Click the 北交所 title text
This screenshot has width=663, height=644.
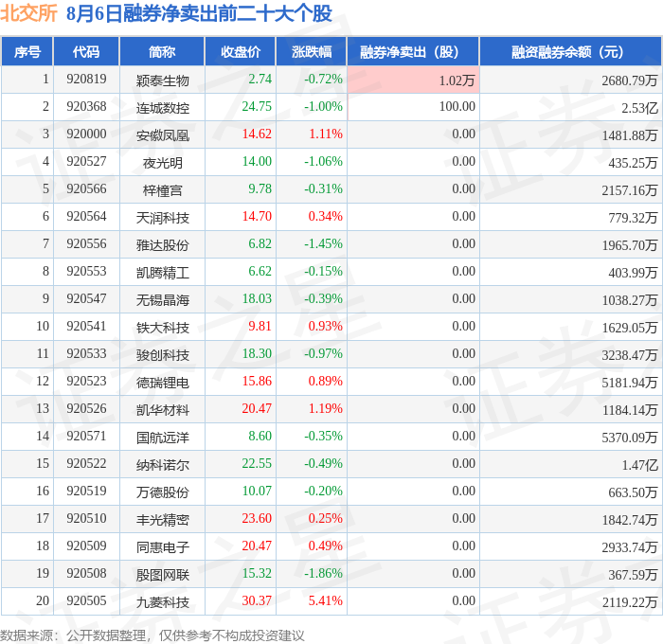28,13
